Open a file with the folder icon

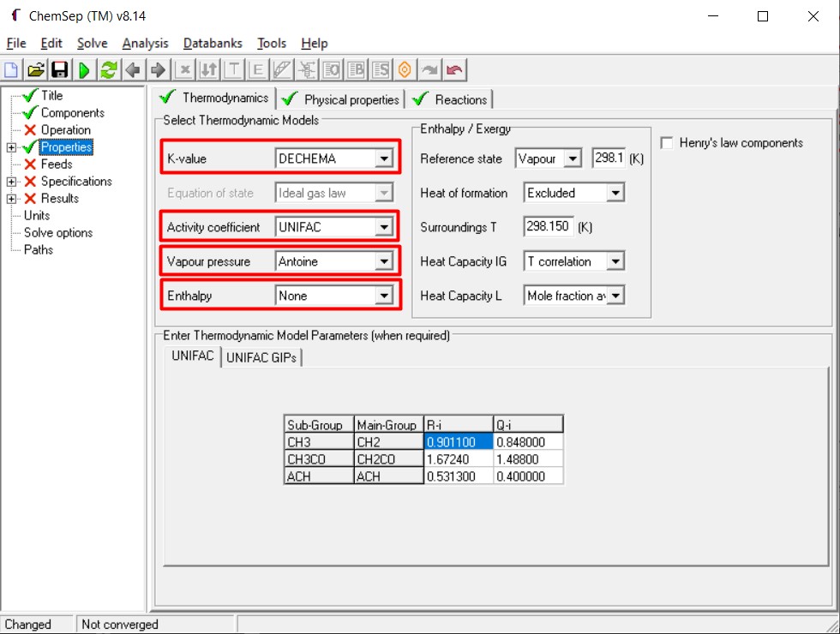(35, 70)
